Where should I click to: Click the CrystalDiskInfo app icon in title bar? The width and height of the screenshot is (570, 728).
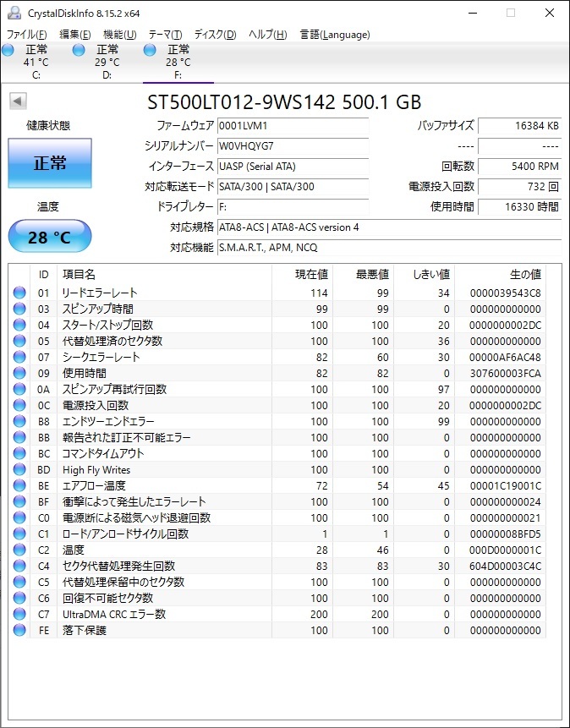[14, 13]
